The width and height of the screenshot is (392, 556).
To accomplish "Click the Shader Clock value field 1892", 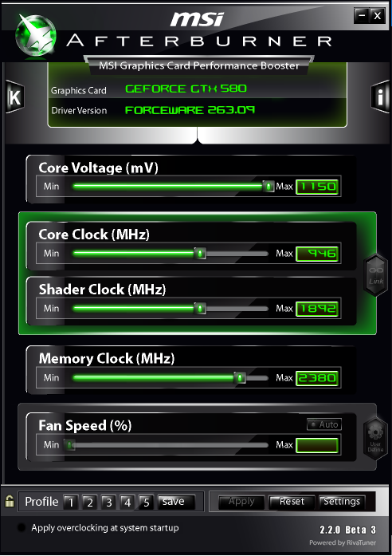I will click(317, 309).
